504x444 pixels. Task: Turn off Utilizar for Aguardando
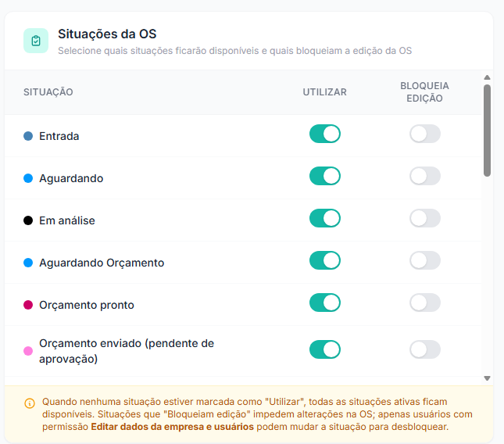pos(325,176)
